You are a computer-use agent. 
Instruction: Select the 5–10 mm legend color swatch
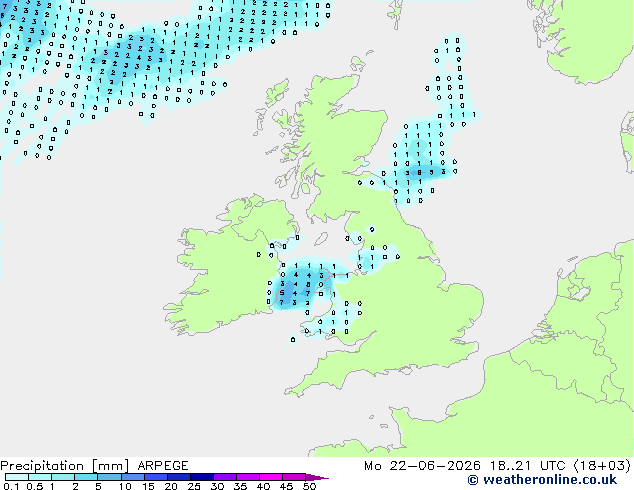(109, 477)
